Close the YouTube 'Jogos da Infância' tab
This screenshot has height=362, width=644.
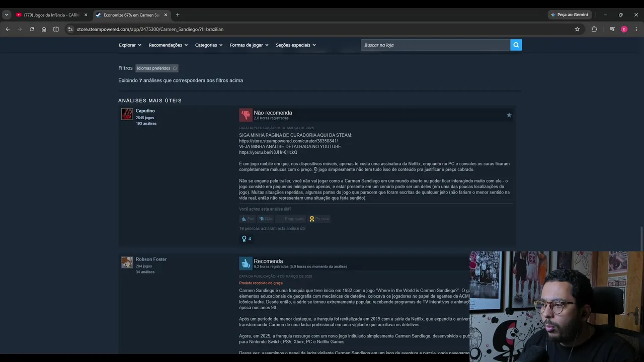click(86, 15)
